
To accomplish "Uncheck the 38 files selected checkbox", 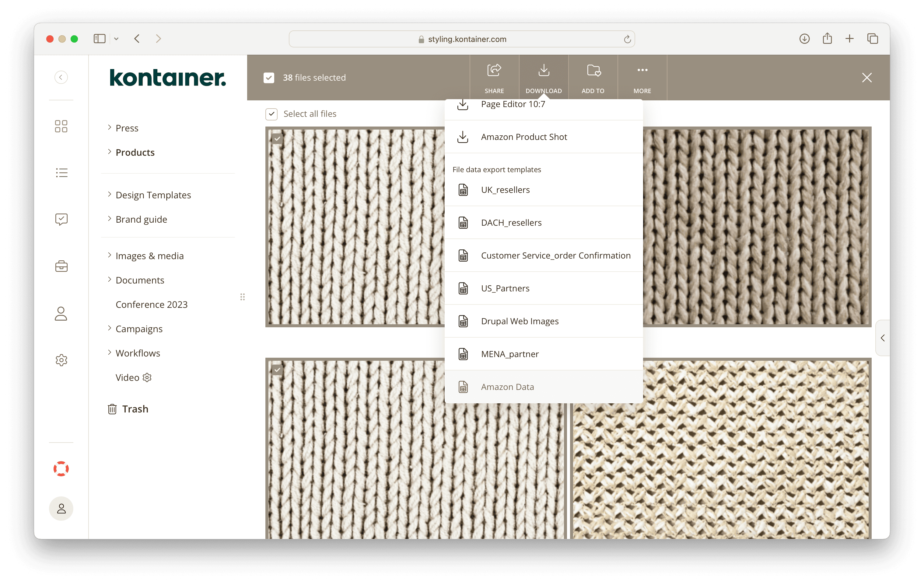I will pos(269,78).
